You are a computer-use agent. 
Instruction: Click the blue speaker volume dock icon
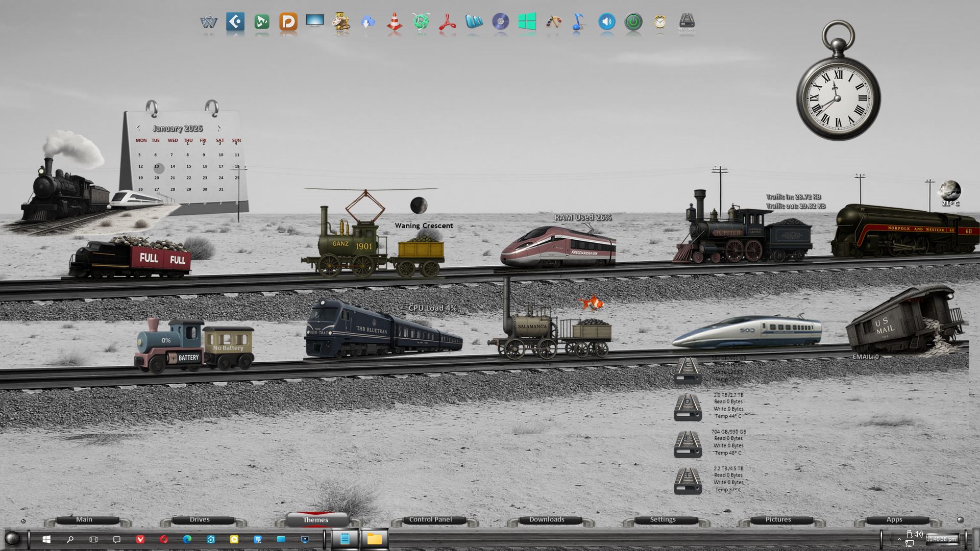[x=606, y=22]
